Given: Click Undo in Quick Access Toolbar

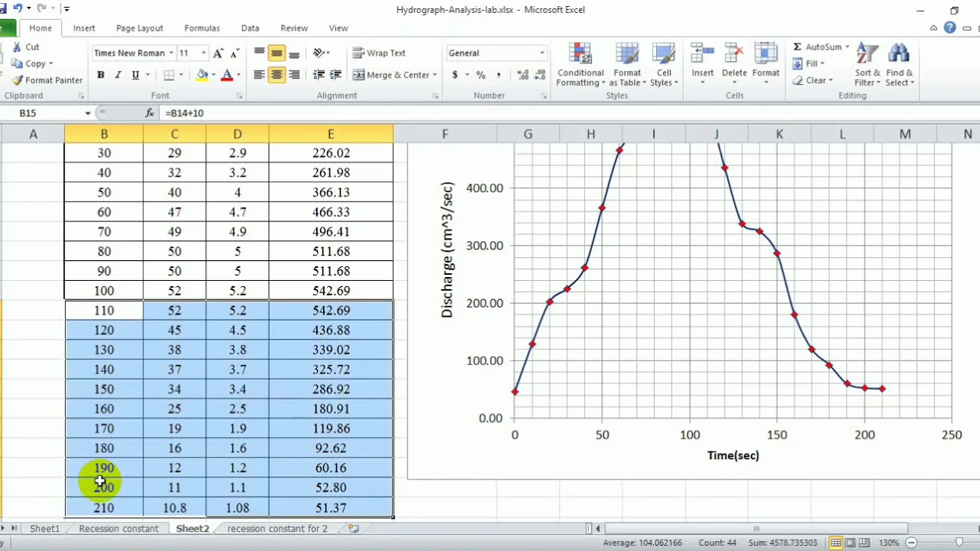Looking at the screenshot, I should coord(18,8).
